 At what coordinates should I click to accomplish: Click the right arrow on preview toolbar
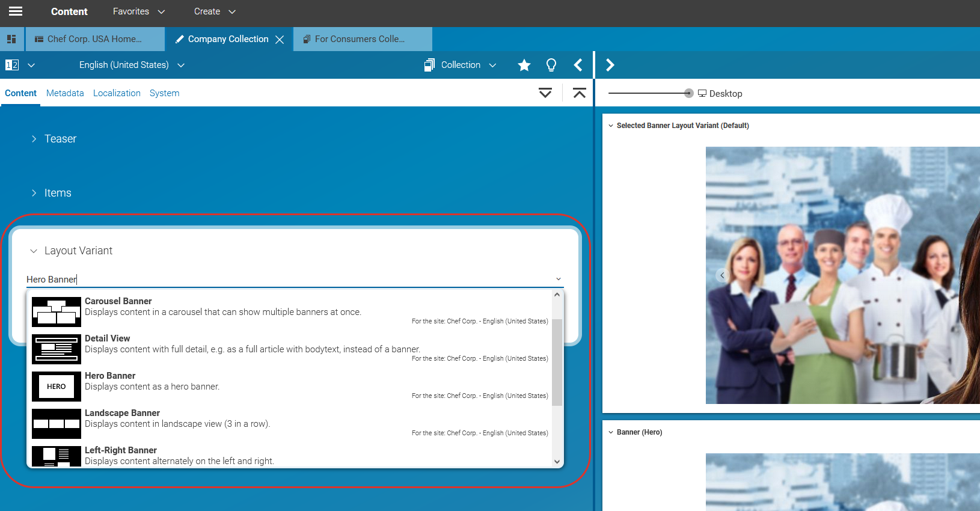610,65
